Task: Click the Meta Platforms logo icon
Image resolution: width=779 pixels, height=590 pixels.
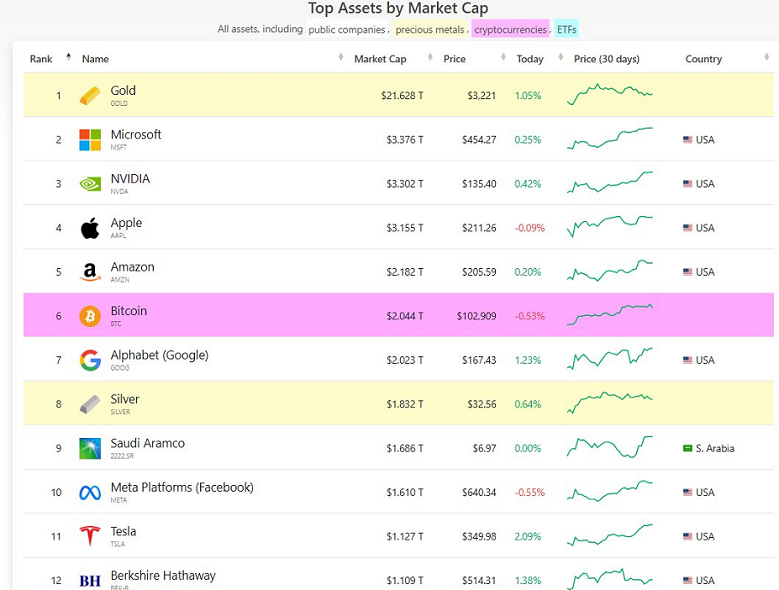Action: coord(90,492)
